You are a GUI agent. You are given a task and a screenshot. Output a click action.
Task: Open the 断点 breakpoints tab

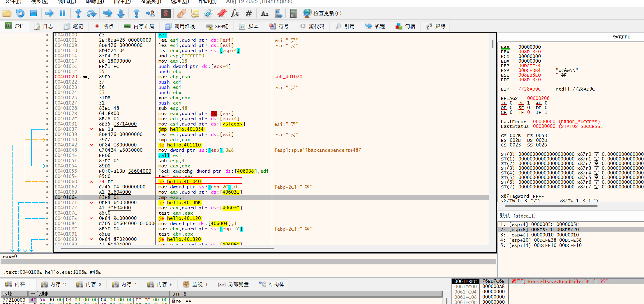(104, 26)
